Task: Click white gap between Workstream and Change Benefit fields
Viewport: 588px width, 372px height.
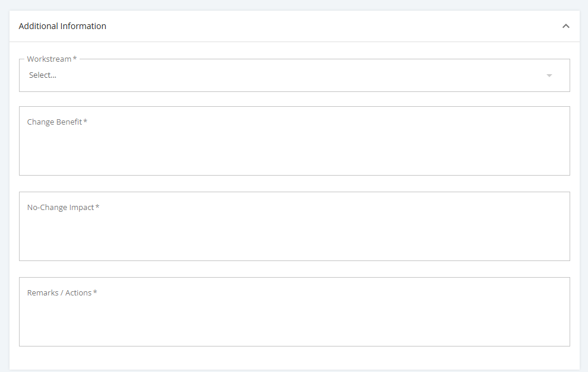Action: click(295, 99)
